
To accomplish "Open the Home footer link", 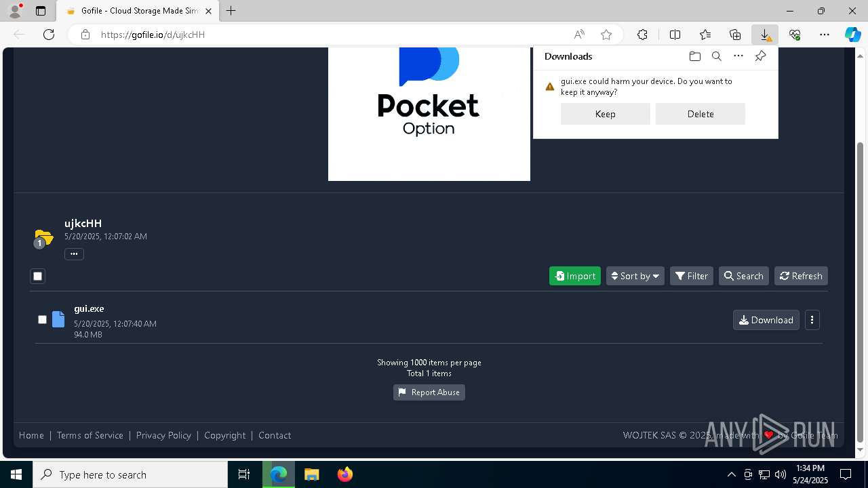I will (x=31, y=435).
